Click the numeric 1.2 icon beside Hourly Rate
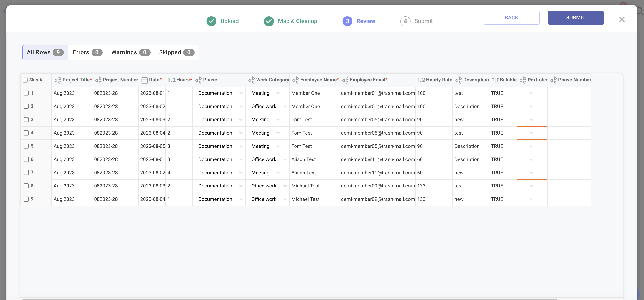This screenshot has width=644, height=300. (421, 80)
